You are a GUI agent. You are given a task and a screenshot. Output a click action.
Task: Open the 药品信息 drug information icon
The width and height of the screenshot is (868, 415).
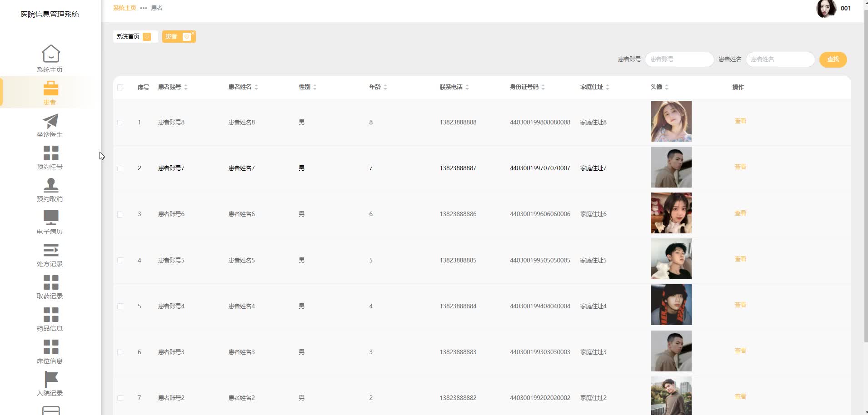click(x=50, y=315)
